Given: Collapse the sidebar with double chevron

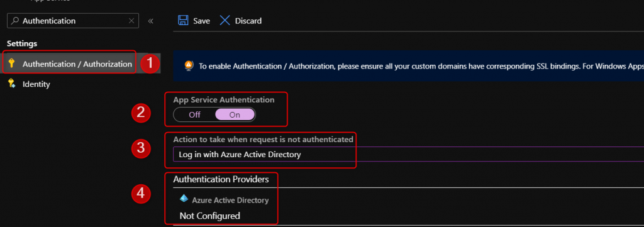Looking at the screenshot, I should (x=151, y=21).
